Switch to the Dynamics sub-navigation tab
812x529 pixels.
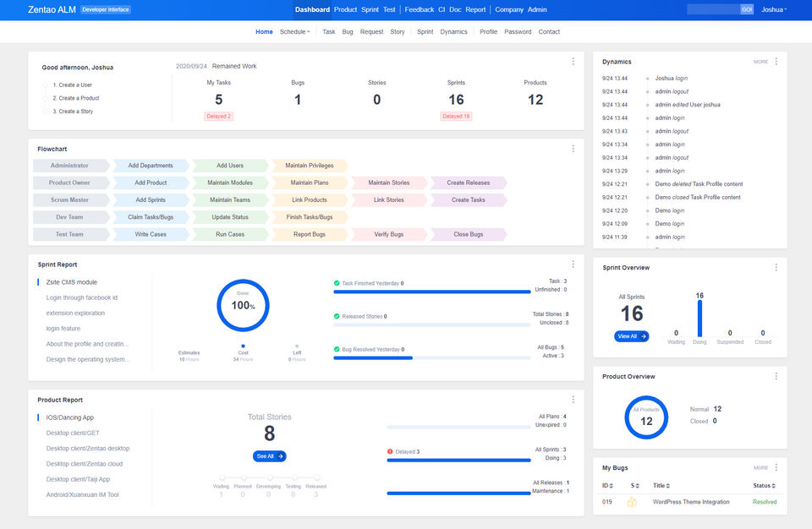[x=453, y=32]
